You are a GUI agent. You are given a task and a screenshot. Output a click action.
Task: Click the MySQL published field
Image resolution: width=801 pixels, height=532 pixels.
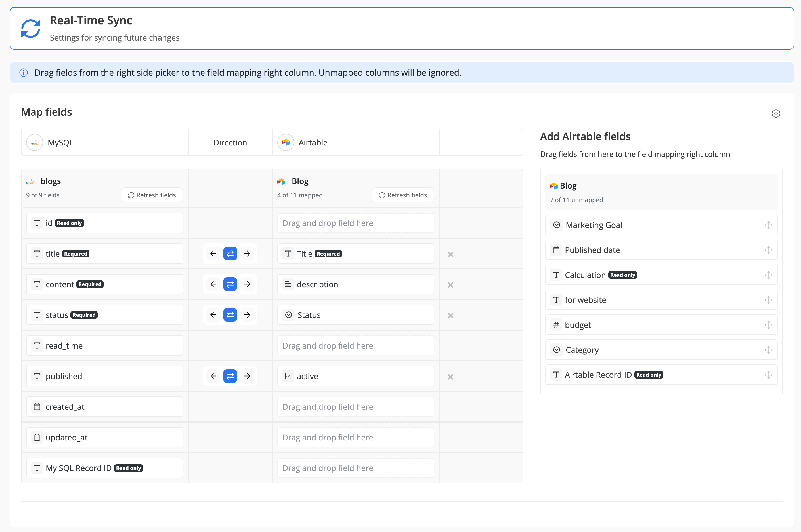pos(104,376)
